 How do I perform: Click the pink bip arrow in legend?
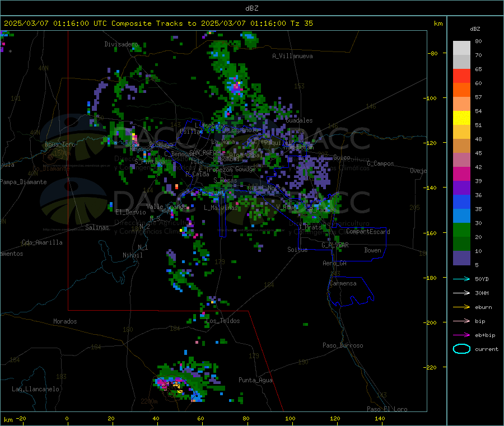[x=461, y=321]
